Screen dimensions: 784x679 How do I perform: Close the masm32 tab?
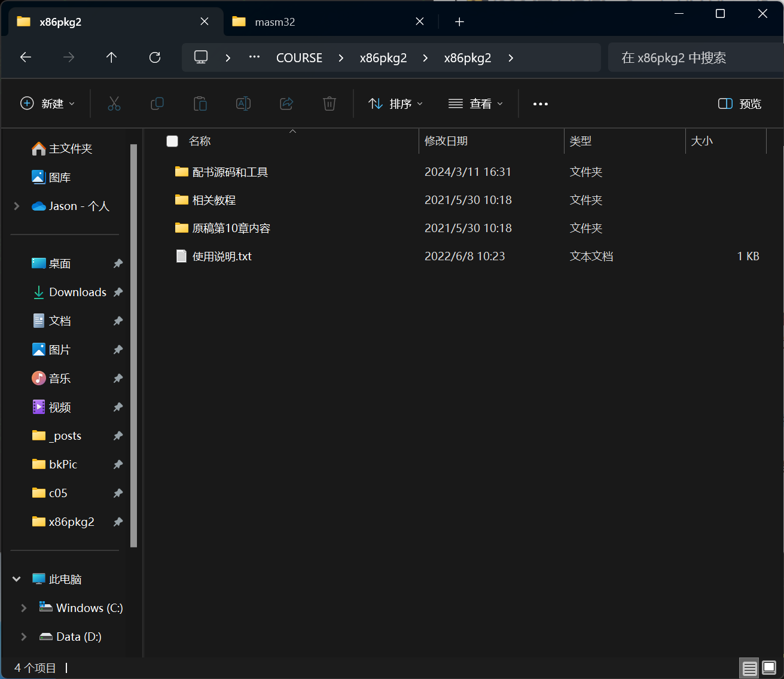420,22
